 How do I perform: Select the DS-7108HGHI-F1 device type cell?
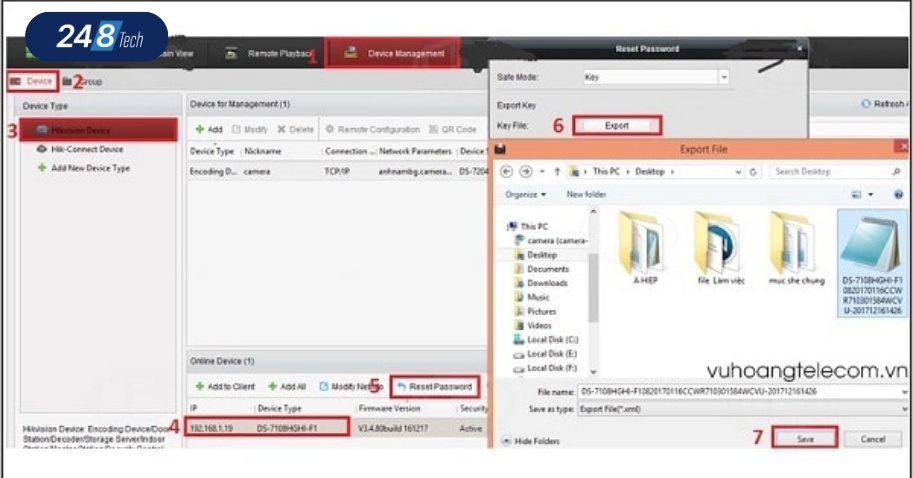click(287, 428)
